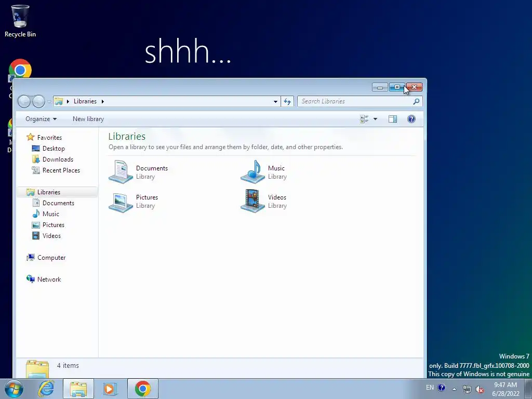The image size is (532, 399).
Task: Click the Computer icon in sidebar
Action: tap(31, 258)
